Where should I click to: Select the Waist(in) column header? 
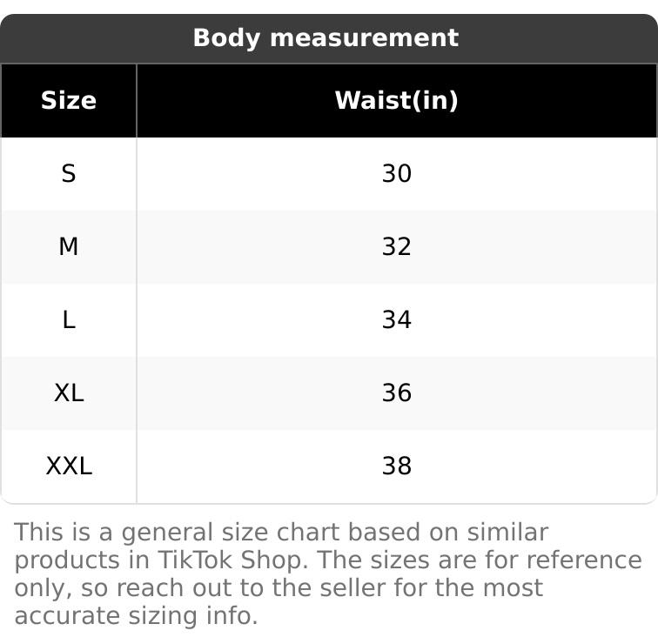[396, 100]
